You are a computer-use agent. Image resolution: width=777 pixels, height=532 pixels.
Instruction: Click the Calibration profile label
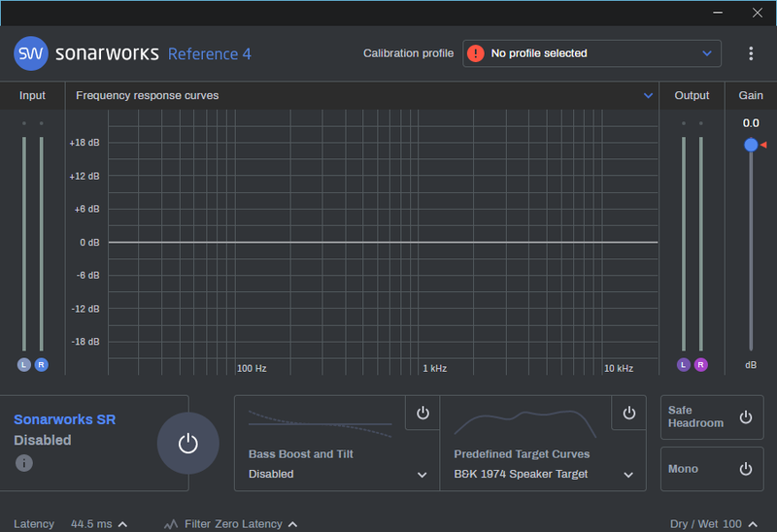click(x=408, y=53)
